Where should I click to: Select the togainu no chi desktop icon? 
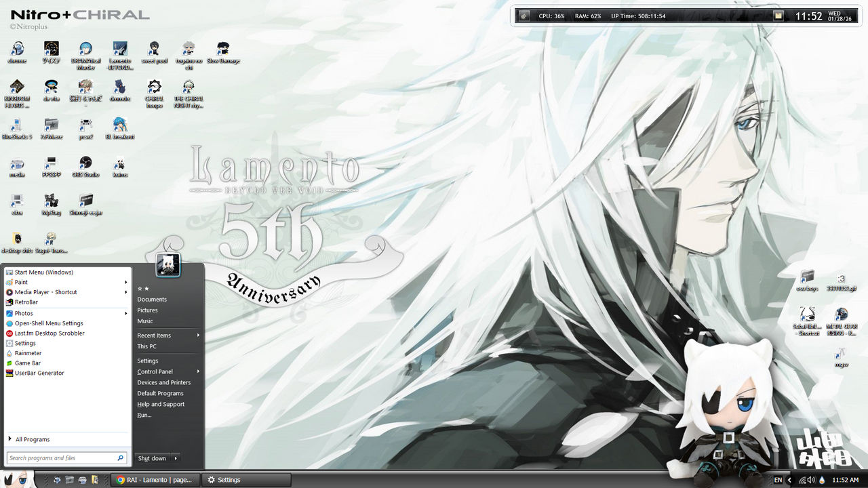coord(189,55)
